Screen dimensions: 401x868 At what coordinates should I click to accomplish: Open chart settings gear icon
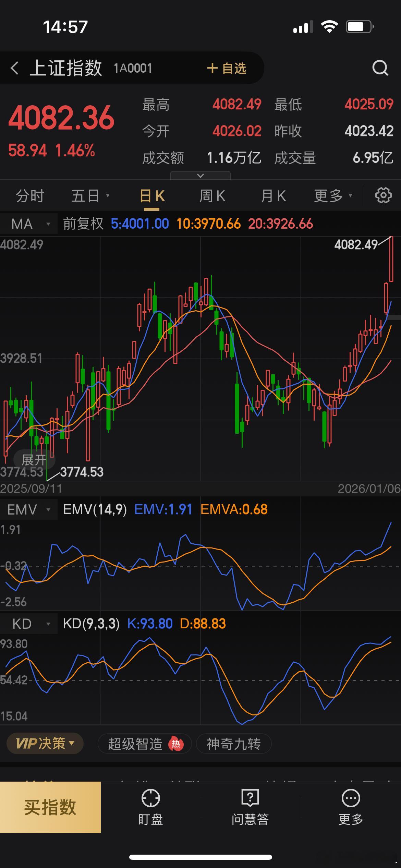(x=383, y=195)
